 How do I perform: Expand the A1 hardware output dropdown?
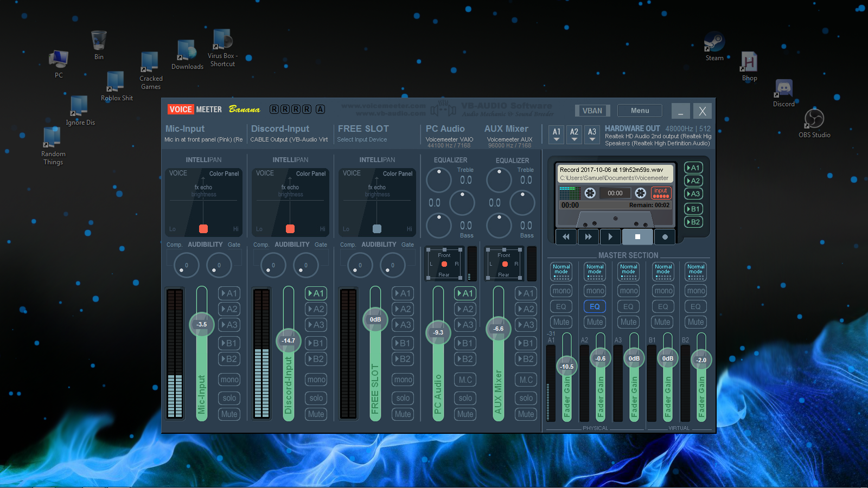coord(557,134)
